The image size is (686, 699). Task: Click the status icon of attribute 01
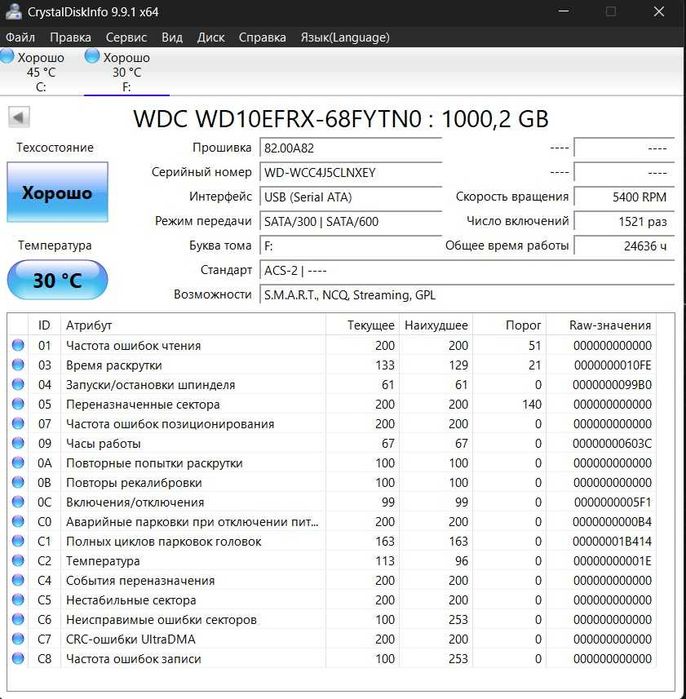tap(18, 345)
